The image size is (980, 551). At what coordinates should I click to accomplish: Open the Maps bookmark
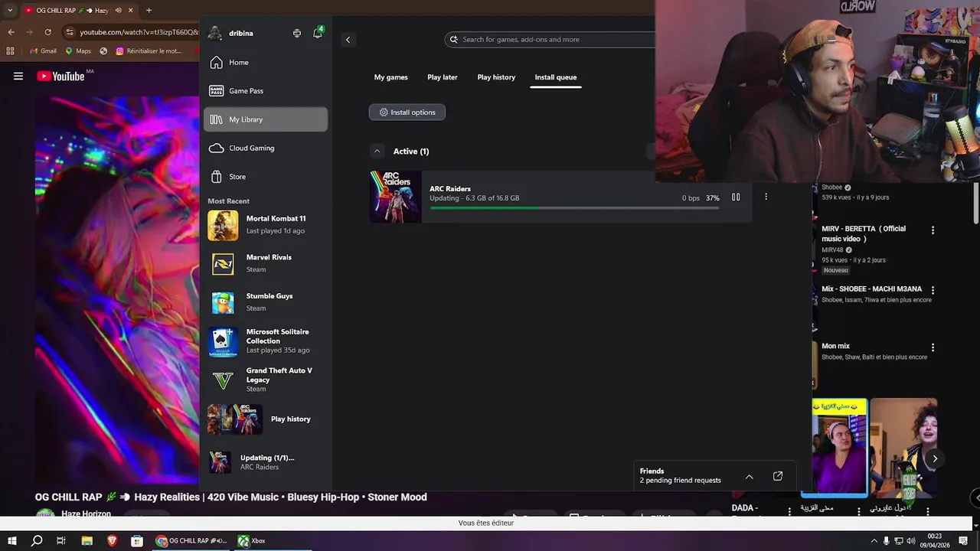pos(79,51)
